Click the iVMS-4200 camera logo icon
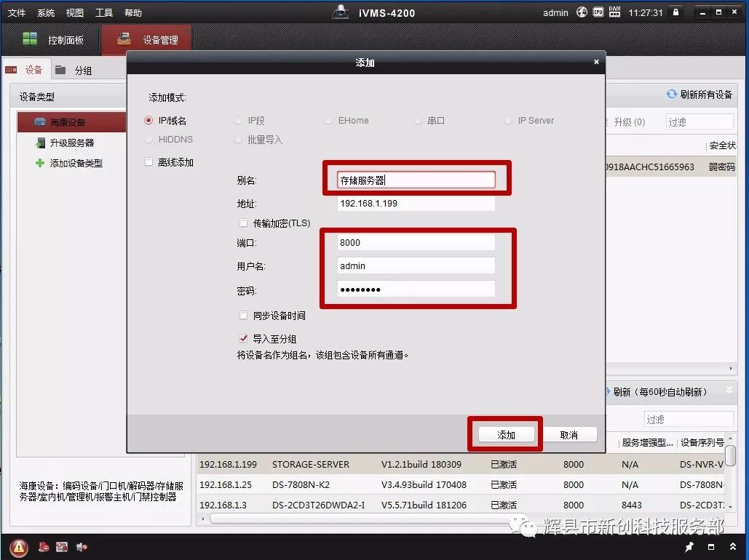 pos(341,12)
